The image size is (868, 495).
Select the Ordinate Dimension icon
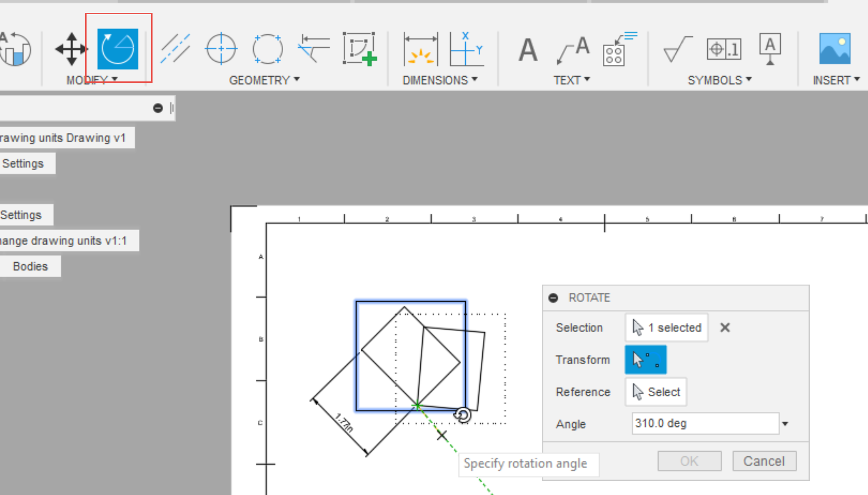click(466, 49)
